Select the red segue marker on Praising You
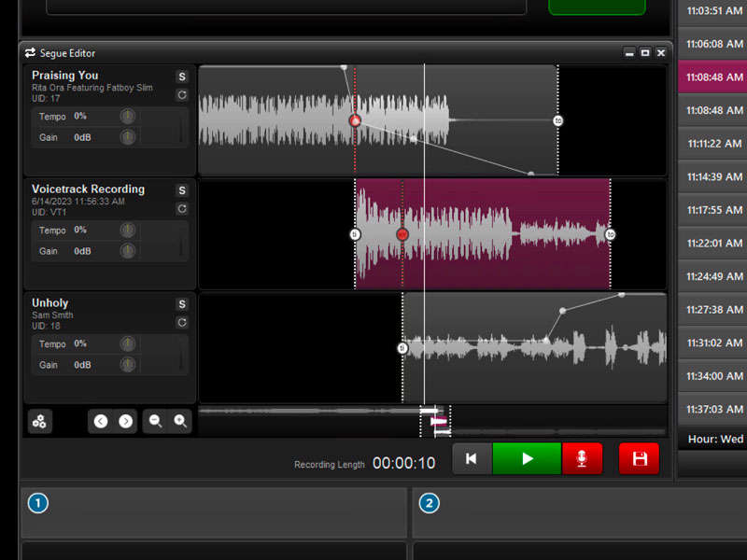This screenshot has height=560, width=747. point(355,121)
